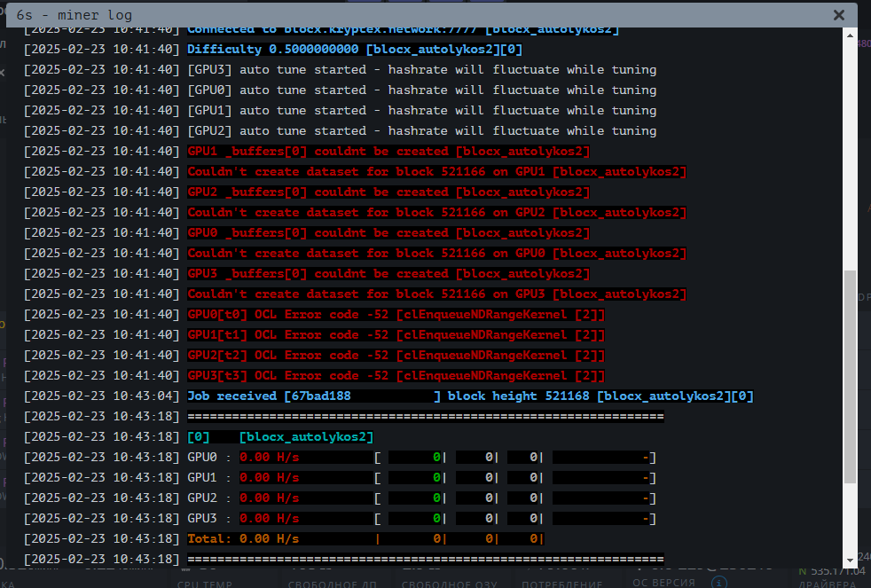Click the teal [0] [blocx_autolykos2] header
The width and height of the screenshot is (871, 588).
(280, 437)
